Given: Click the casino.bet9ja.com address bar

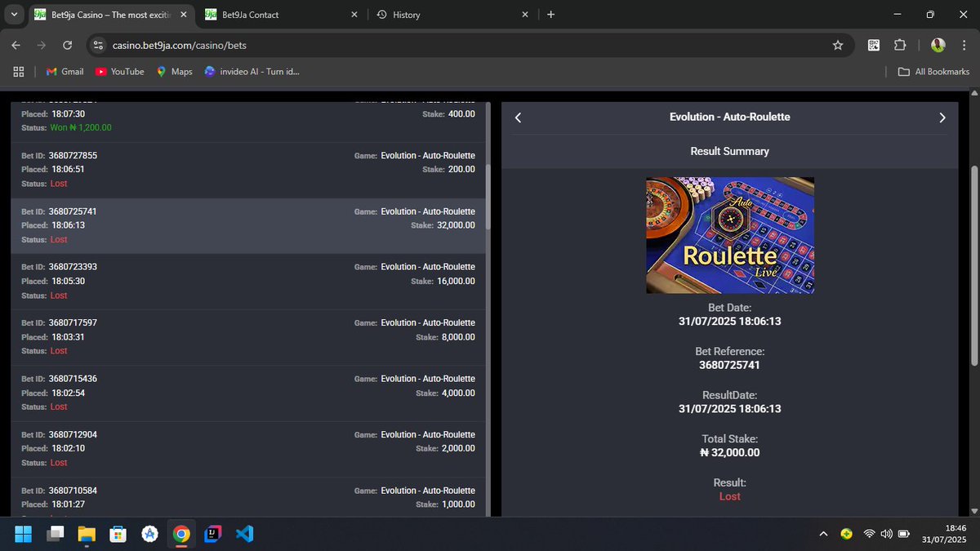Looking at the screenshot, I should coord(470,45).
